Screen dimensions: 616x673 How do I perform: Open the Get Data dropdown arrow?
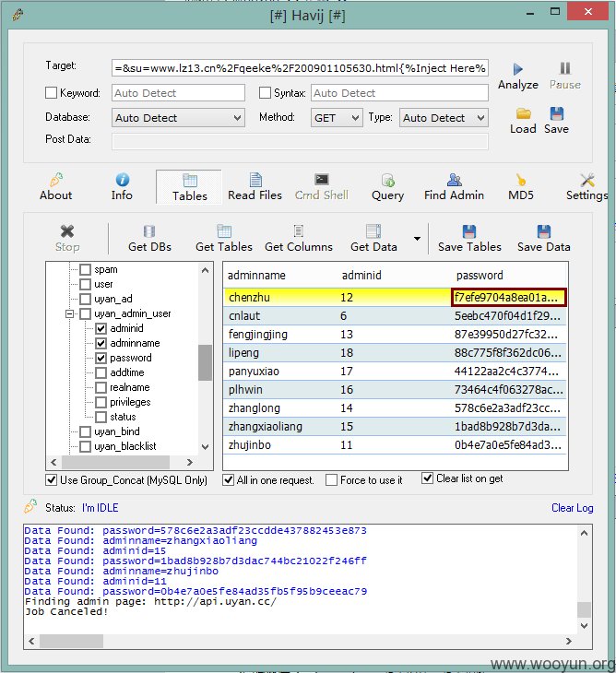pyautogui.click(x=417, y=239)
